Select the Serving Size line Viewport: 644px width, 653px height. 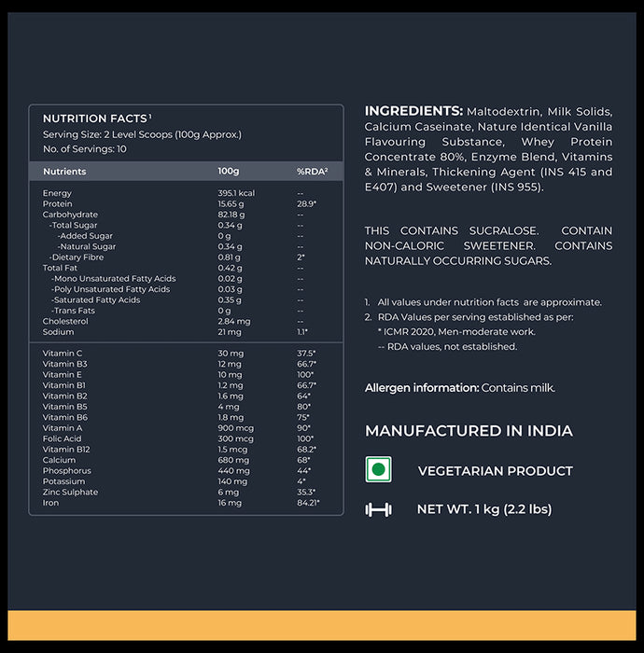coord(142,134)
